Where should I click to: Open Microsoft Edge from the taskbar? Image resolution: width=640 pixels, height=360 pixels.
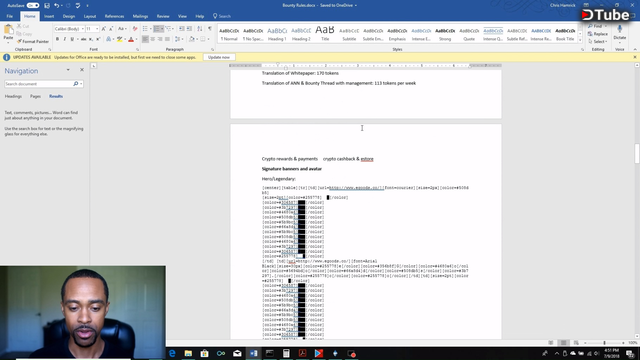(x=172, y=353)
